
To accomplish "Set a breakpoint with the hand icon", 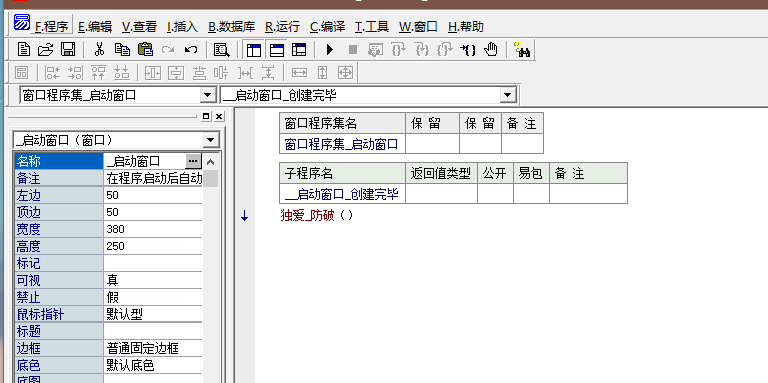I will click(x=491, y=49).
